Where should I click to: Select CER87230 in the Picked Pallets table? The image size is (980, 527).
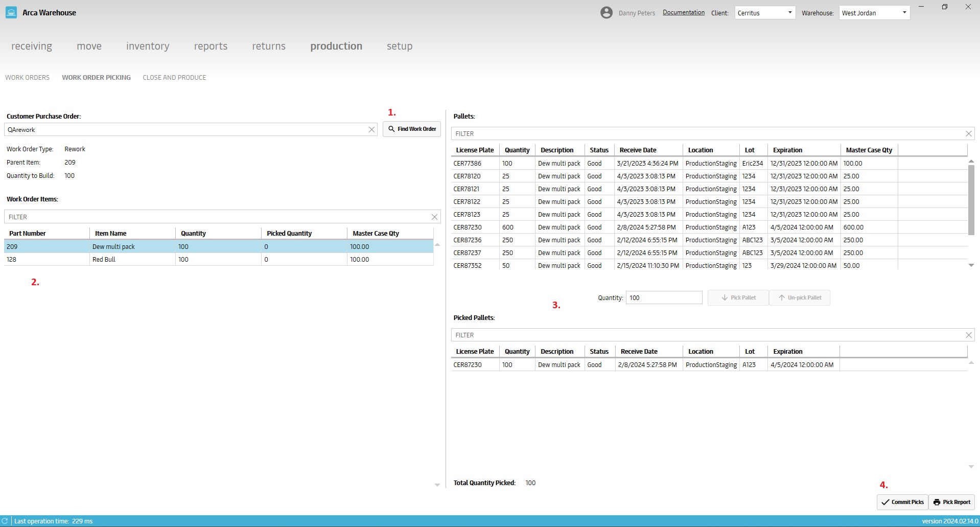[709, 365]
